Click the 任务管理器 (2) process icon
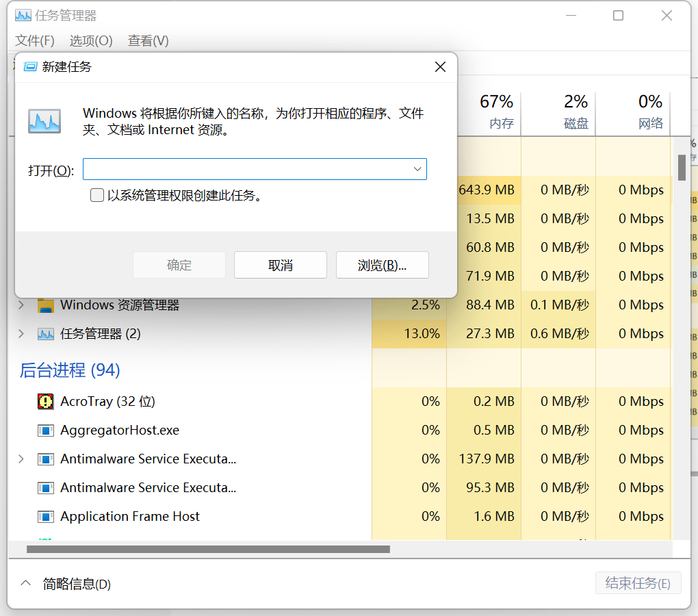This screenshot has height=616, width=698. pos(46,334)
